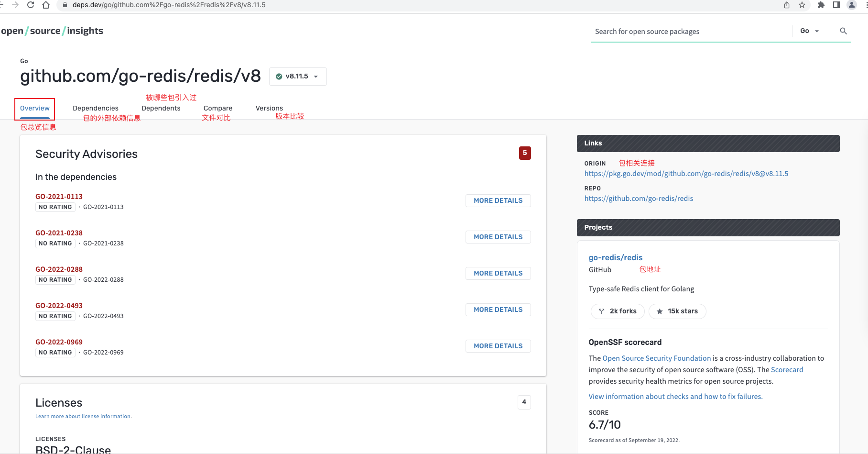Click More Details for GO-2022-0969

pyautogui.click(x=498, y=346)
